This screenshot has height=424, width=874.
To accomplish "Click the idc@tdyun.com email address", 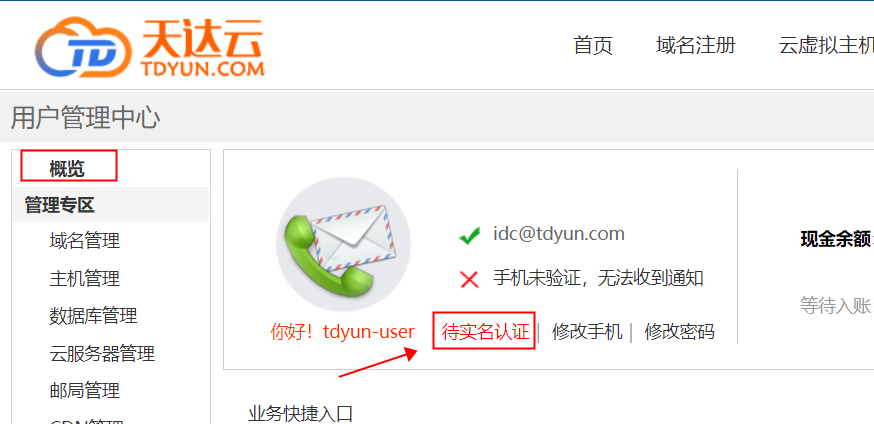I will (559, 233).
